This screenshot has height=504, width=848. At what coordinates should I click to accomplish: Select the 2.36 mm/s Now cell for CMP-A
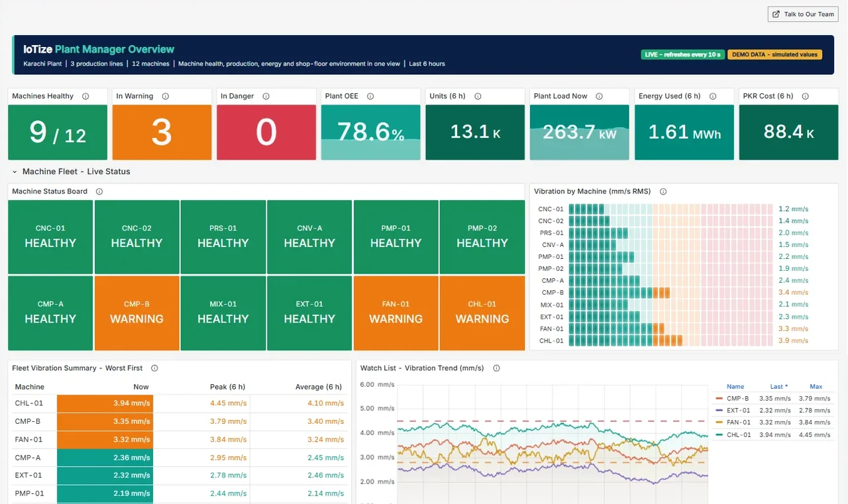[x=105, y=458]
